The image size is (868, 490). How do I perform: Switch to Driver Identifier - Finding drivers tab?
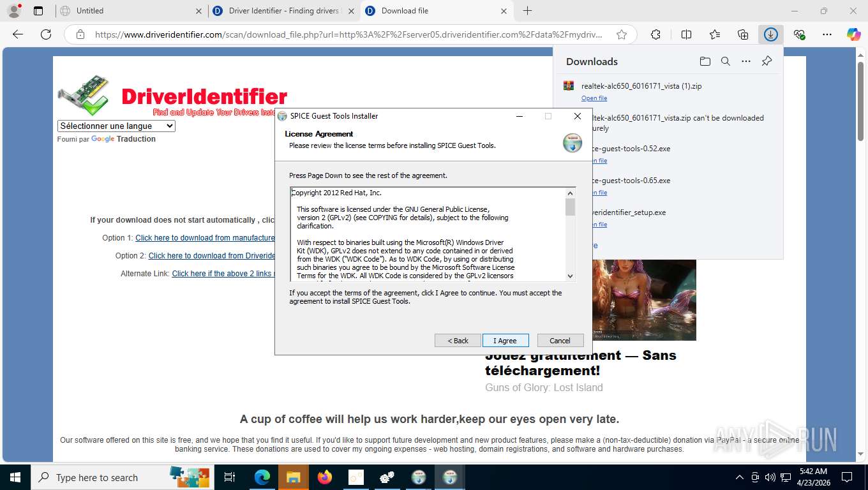click(285, 11)
